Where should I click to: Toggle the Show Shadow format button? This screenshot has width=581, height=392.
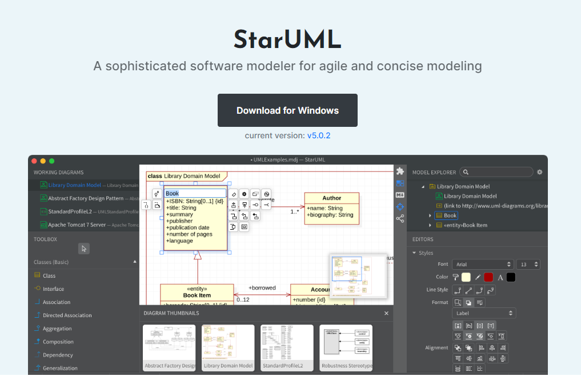click(x=468, y=303)
